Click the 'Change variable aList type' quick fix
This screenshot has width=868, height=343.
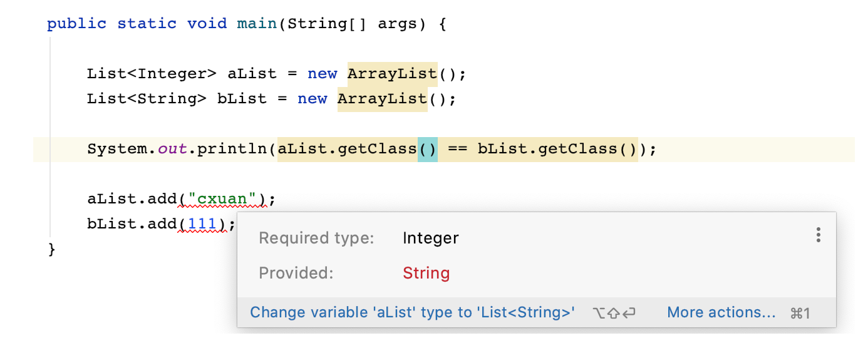pyautogui.click(x=412, y=312)
